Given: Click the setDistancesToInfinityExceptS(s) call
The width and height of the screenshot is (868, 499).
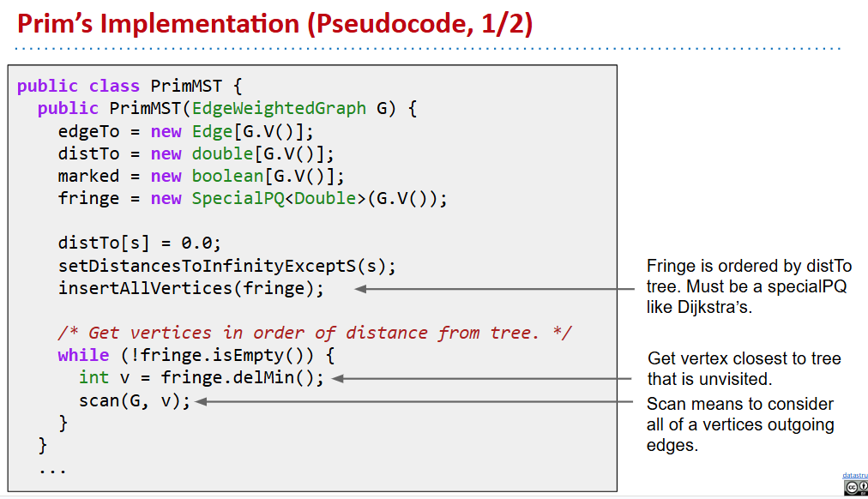Looking at the screenshot, I should (227, 265).
